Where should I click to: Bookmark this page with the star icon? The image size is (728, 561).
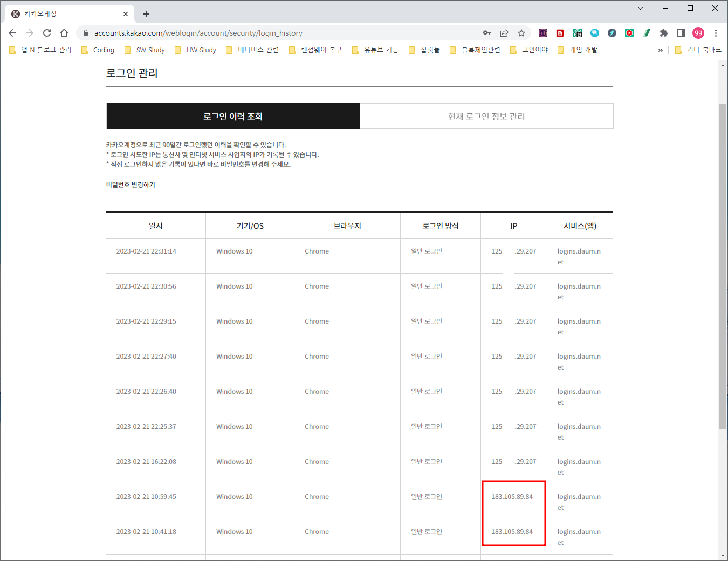[521, 33]
